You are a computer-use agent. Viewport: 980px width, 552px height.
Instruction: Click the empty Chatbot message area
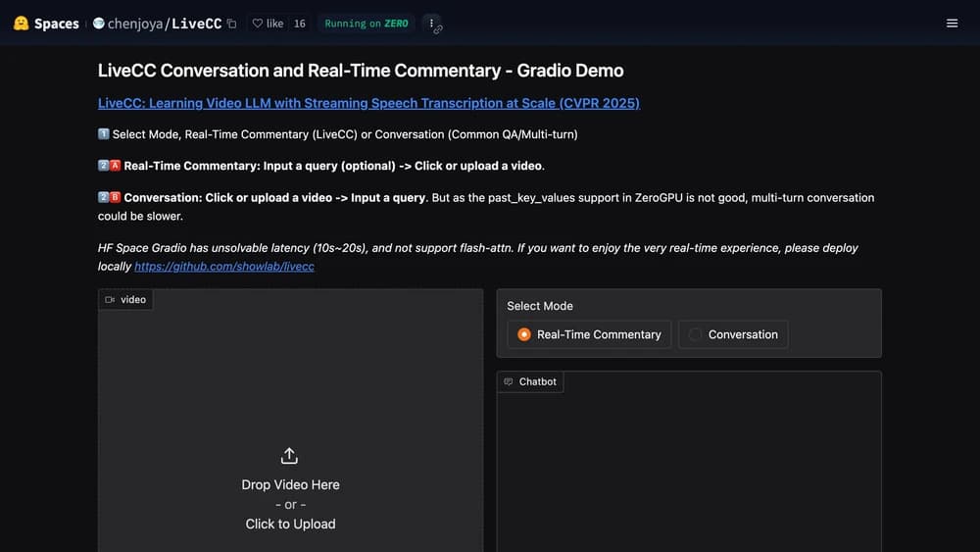tap(689, 472)
